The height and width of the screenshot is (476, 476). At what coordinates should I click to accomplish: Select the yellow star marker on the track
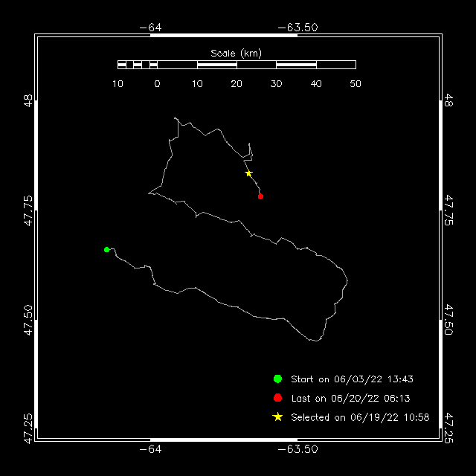[249, 173]
